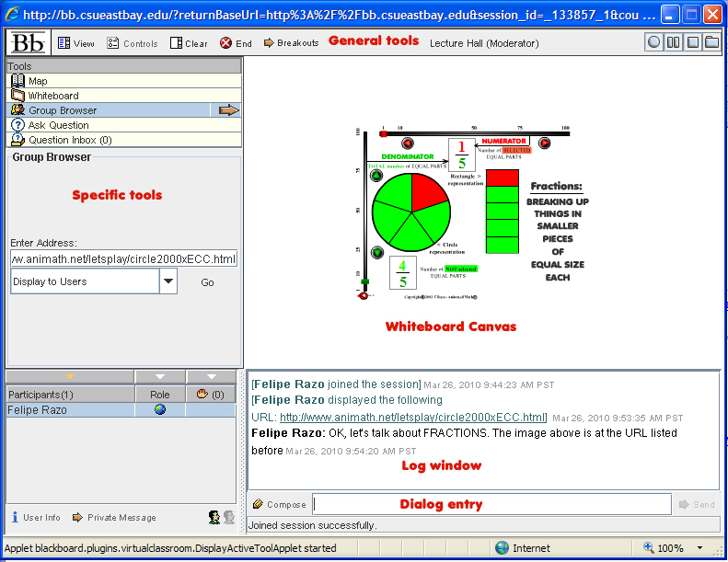Open the animath.net URL link in log
This screenshot has height=562, width=728.
[413, 417]
